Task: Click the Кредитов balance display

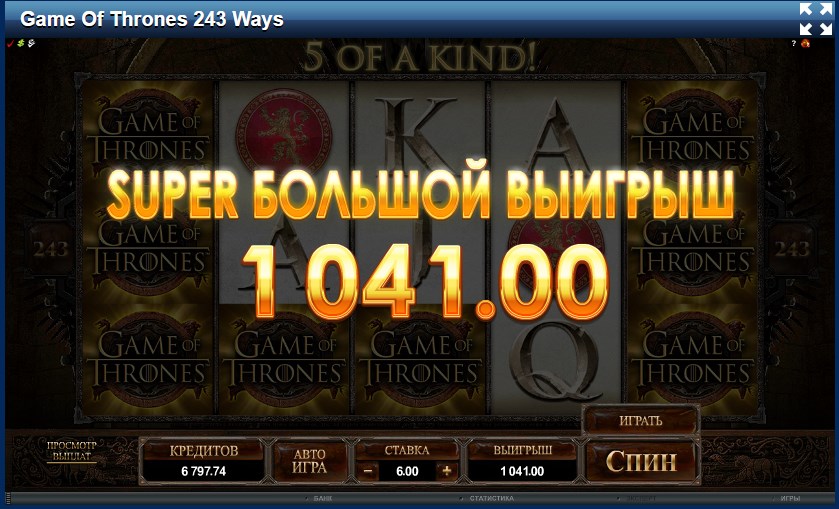Action: point(203,471)
